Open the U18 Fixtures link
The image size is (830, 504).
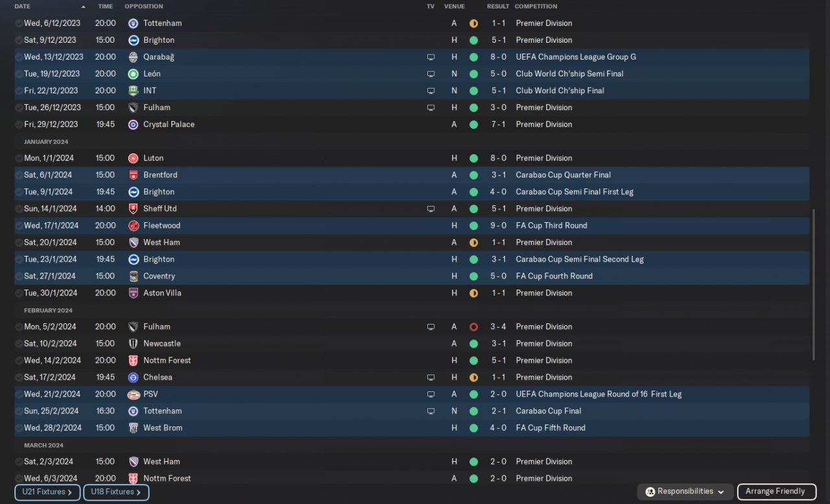(116, 492)
